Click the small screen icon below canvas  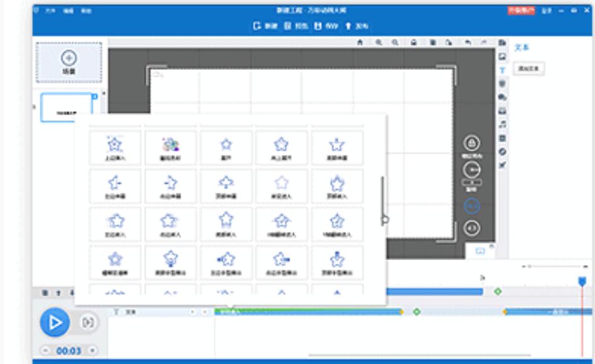coord(480,251)
